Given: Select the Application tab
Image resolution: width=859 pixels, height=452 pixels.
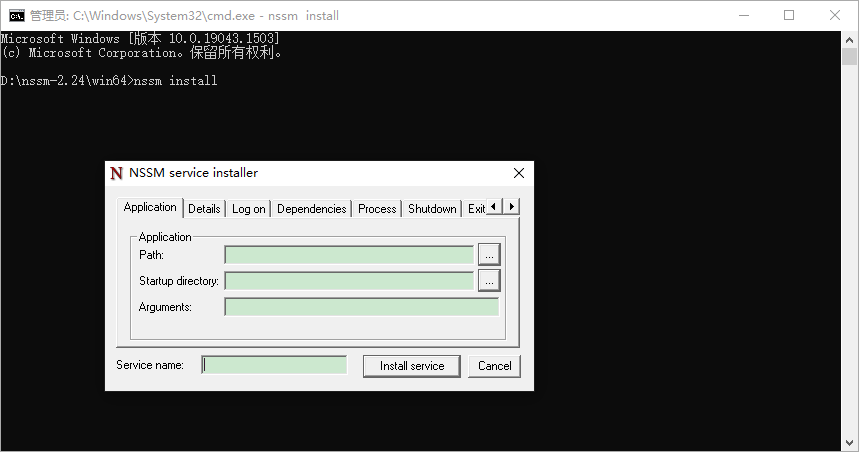Looking at the screenshot, I should pos(150,208).
